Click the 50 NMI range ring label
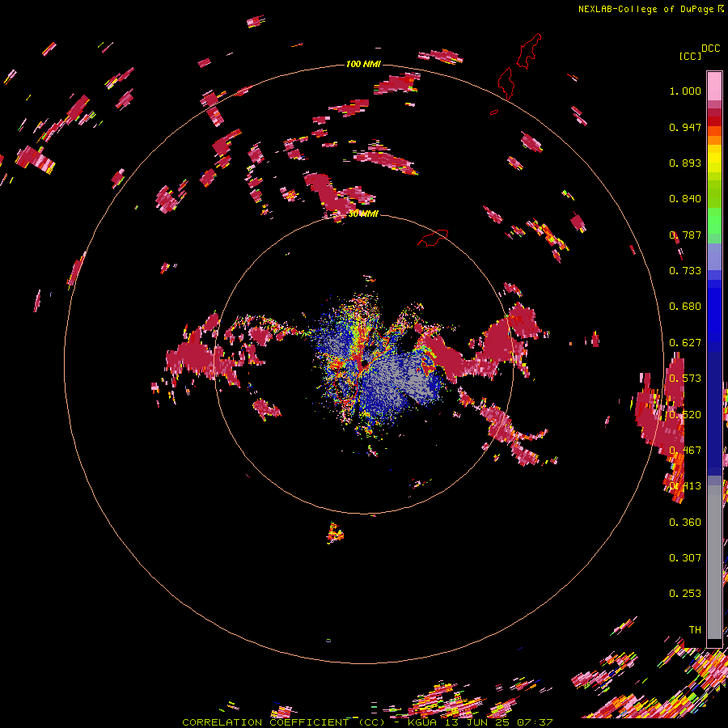The height and width of the screenshot is (728, 728). (363, 214)
